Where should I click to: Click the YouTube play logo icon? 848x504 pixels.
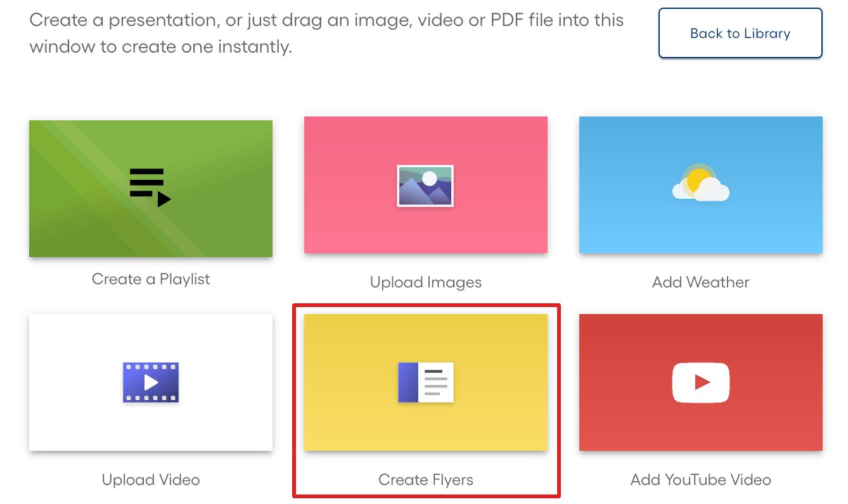pos(700,382)
